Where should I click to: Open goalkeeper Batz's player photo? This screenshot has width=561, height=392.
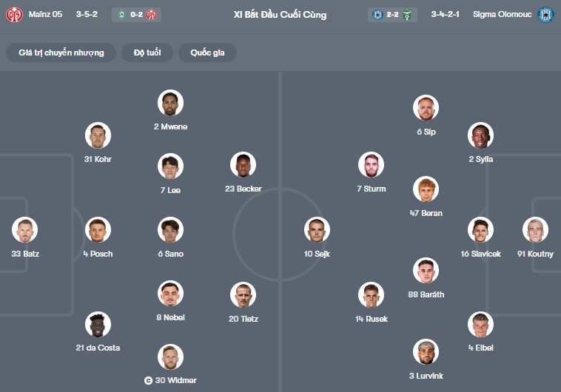coord(24,230)
